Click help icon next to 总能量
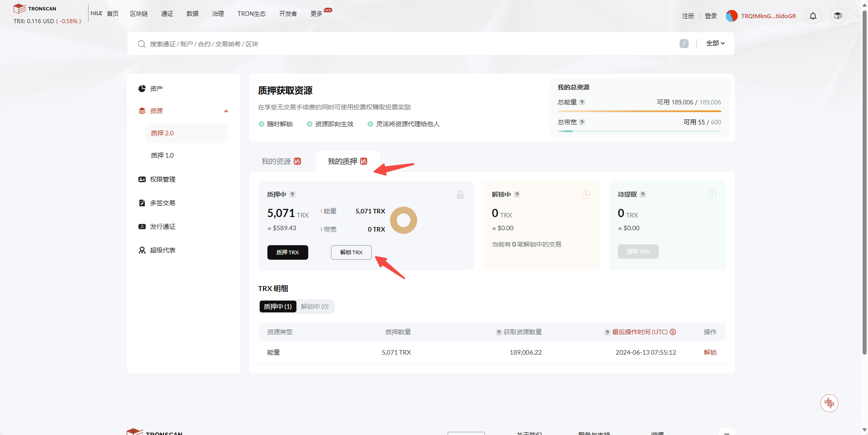The height and width of the screenshot is (435, 868). (x=582, y=102)
